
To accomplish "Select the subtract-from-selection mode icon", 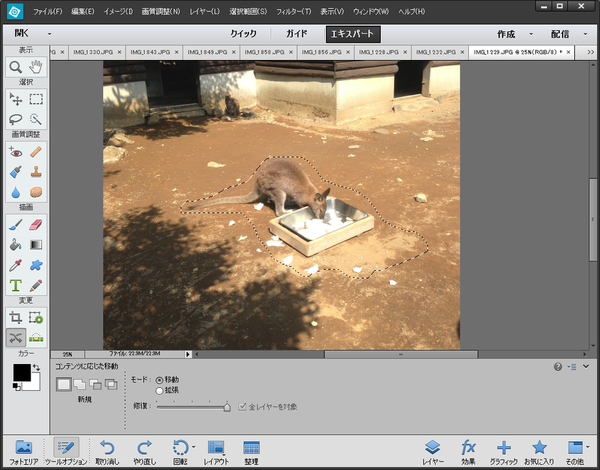I will tap(95, 384).
